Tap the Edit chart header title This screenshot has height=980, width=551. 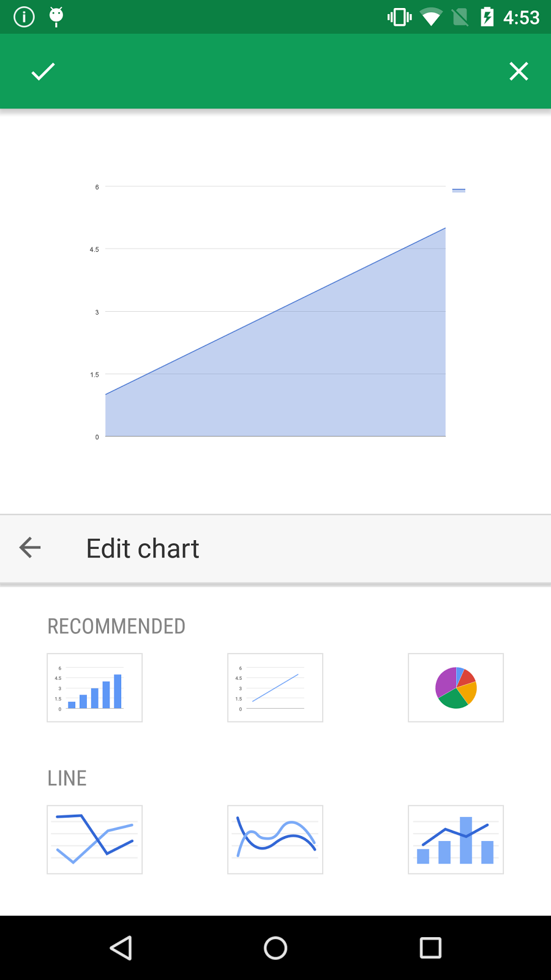coord(143,549)
